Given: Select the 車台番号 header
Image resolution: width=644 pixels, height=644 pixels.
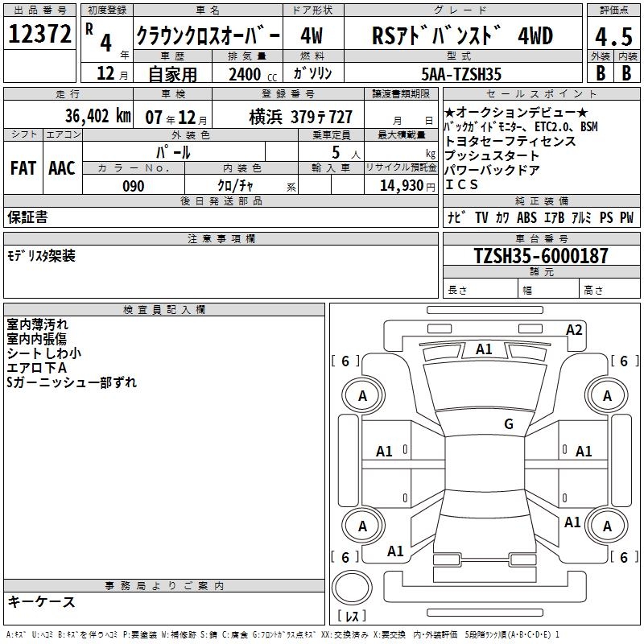Looking at the screenshot, I should click(x=541, y=238).
